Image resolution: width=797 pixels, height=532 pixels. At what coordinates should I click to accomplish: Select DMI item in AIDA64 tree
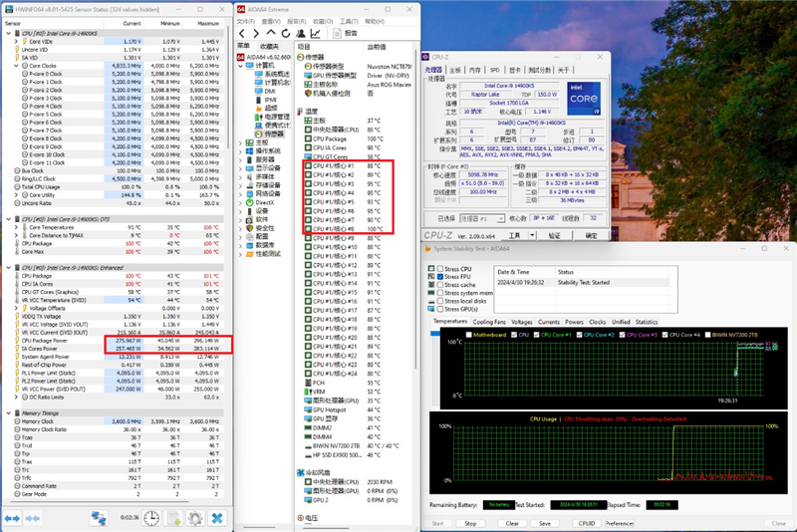(x=265, y=92)
